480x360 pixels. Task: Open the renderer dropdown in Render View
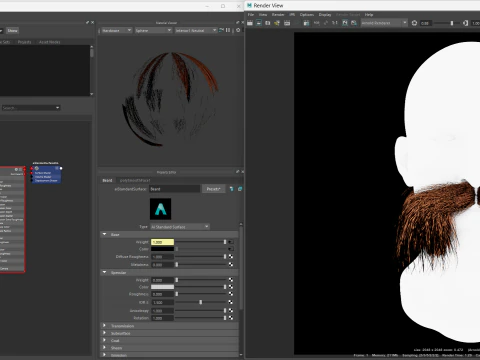coord(384,23)
